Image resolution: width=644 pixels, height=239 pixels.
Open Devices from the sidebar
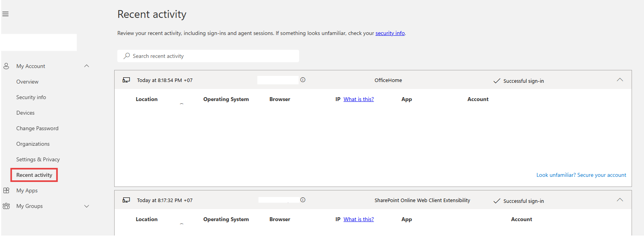(25, 113)
